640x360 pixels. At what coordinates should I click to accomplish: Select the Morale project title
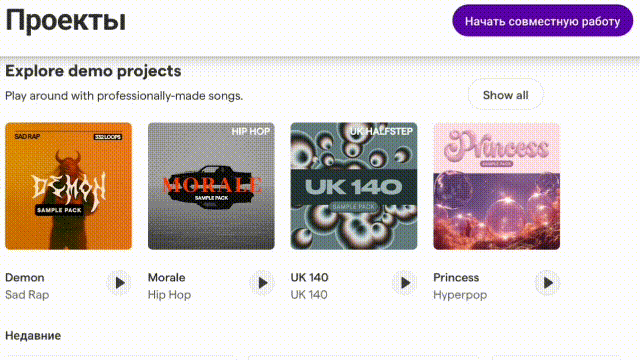pyautogui.click(x=167, y=278)
